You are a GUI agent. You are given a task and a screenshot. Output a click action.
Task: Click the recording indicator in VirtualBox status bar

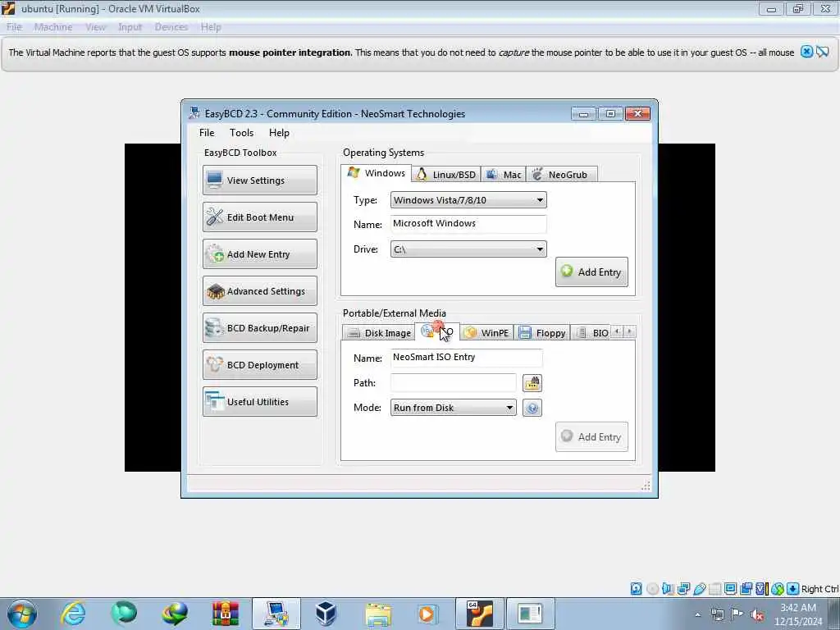pos(746,589)
